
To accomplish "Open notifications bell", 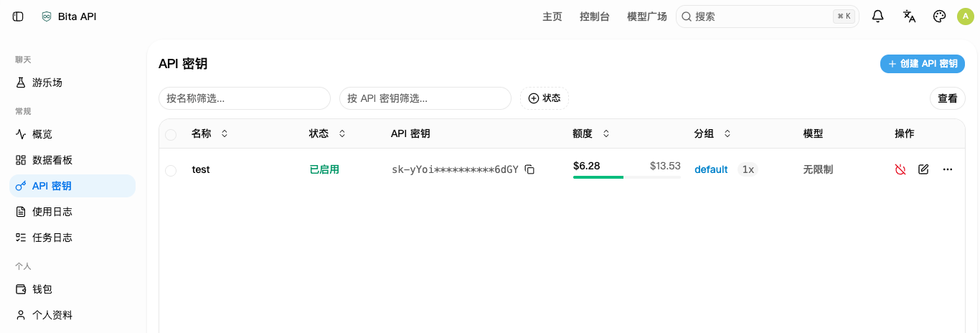I will (x=877, y=17).
